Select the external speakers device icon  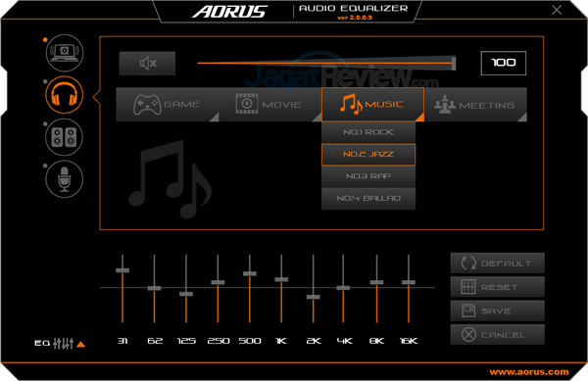65,137
